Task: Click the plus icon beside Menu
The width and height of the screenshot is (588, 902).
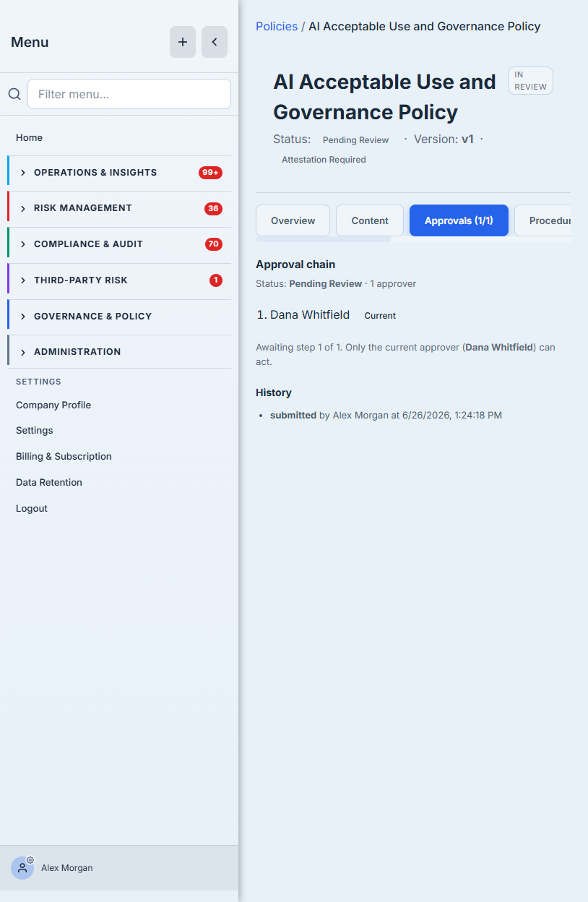Action: pyautogui.click(x=183, y=42)
